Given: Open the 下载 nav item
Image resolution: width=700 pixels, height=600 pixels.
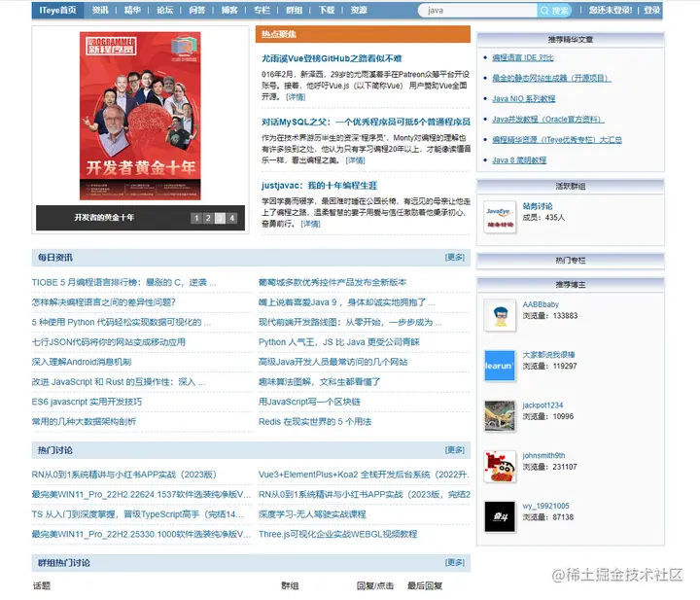Looking at the screenshot, I should pyautogui.click(x=327, y=10).
